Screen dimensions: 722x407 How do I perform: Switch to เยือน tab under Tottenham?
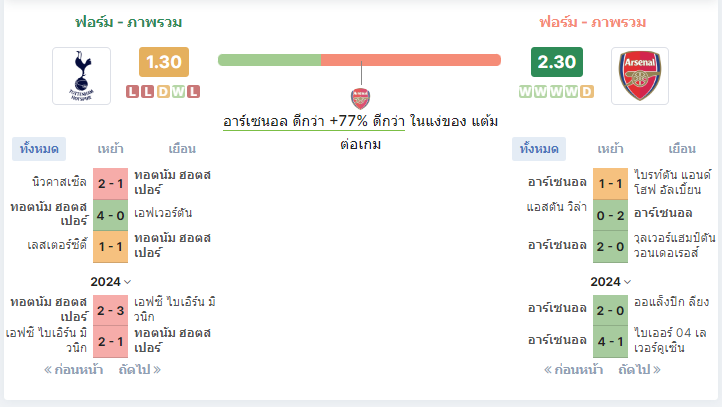click(x=182, y=149)
